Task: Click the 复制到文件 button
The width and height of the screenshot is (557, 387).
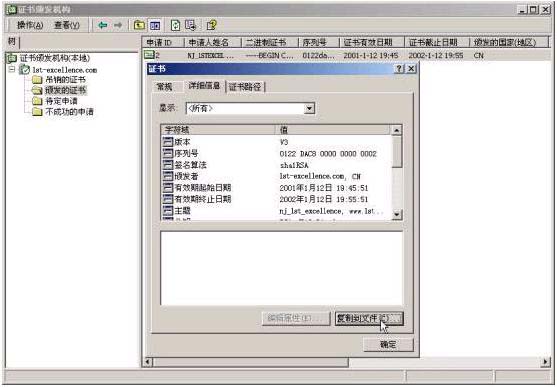Action: 369,318
